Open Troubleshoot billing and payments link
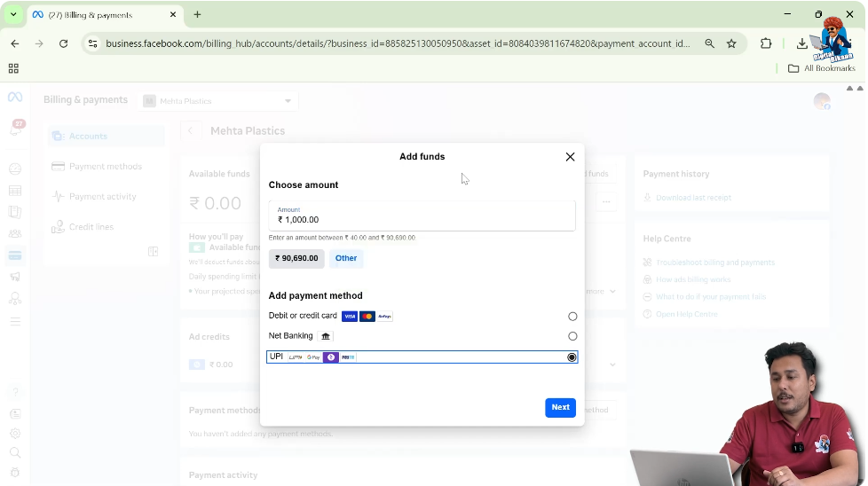Image resolution: width=868 pixels, height=486 pixels. [714, 263]
